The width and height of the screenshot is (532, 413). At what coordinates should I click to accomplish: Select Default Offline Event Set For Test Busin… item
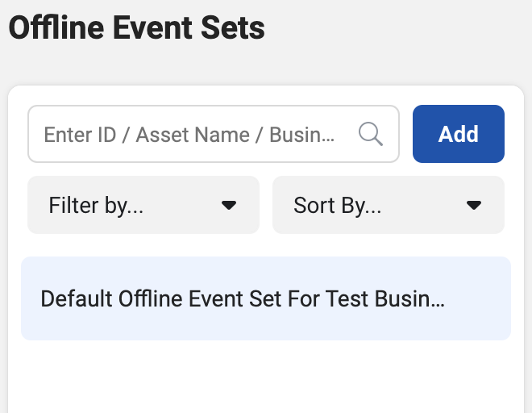click(266, 298)
